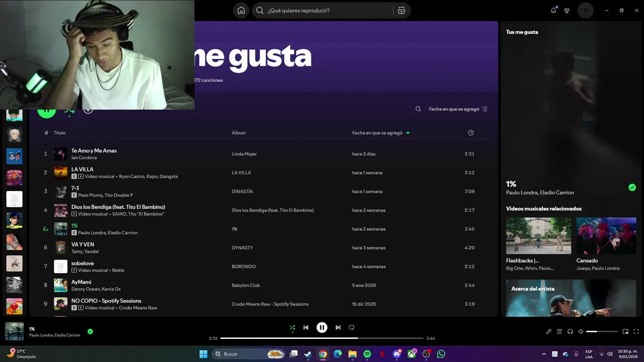Image resolution: width=644 pixels, height=362 pixels.
Task: Open friend activity icon in top bar
Action: tap(567, 11)
